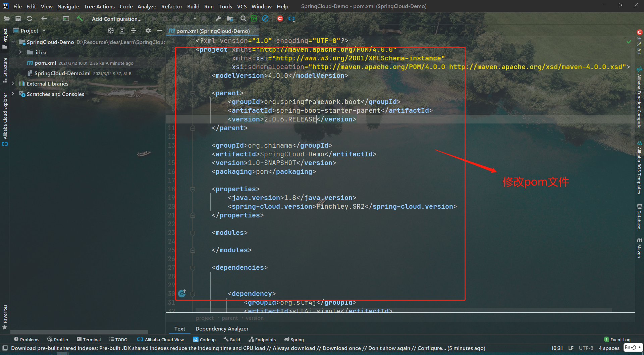Click the 4 spaces indent widget
Viewport: 644px width, 355px height.
coord(609,348)
